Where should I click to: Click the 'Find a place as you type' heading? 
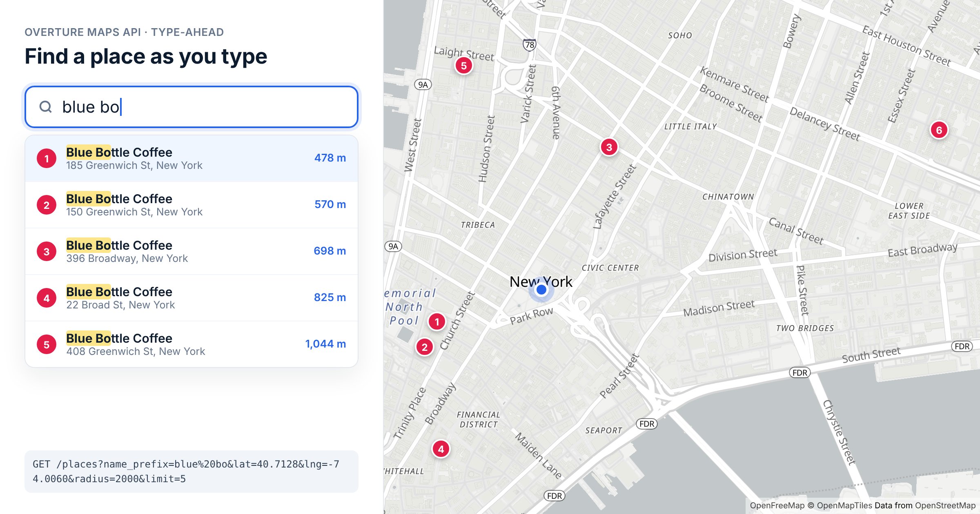pos(146,56)
